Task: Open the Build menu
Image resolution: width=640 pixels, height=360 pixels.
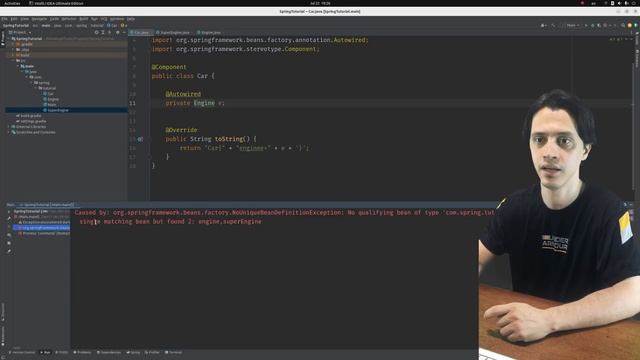Action: tap(84, 19)
